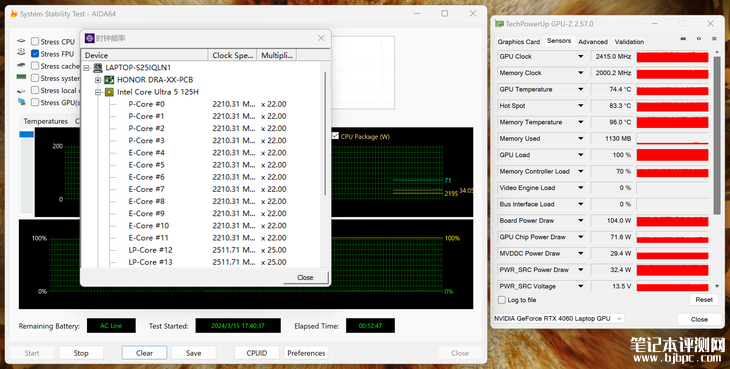Image resolution: width=730 pixels, height=369 pixels.
Task: Uncheck the CPU Package (W) graph checkbox
Action: pyautogui.click(x=335, y=136)
